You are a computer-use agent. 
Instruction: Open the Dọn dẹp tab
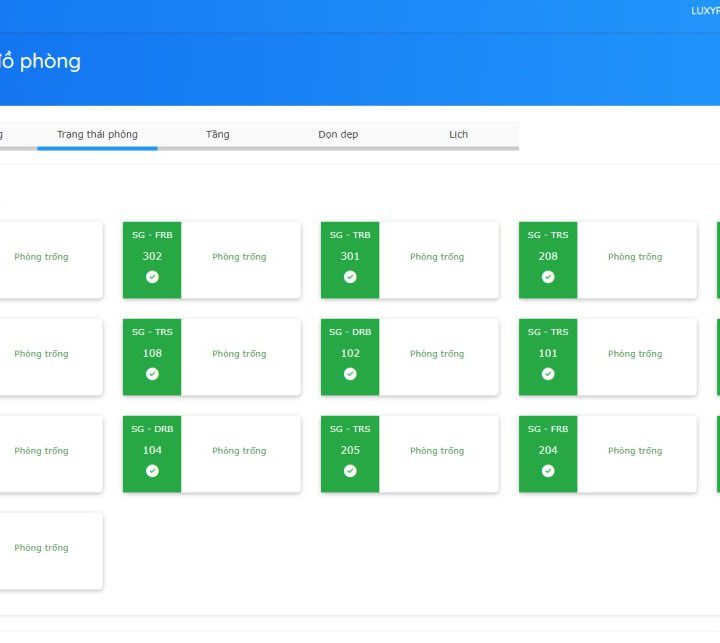pos(338,135)
